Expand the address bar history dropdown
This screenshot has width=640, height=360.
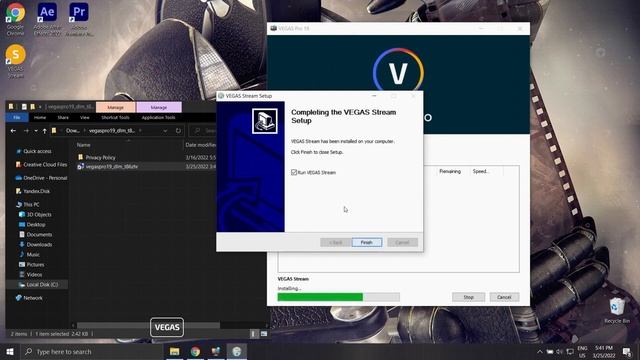pyautogui.click(x=165, y=131)
